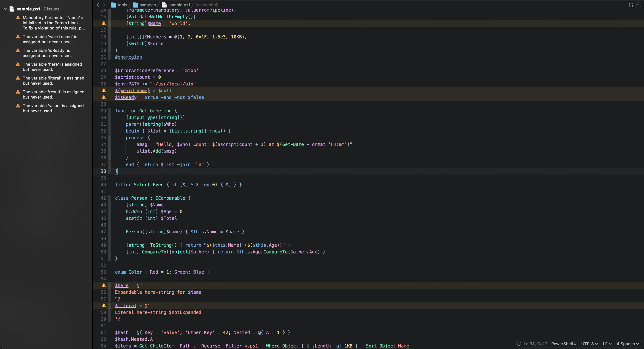Click 'function Get-Greeting' in the code
644x349 pixels.
point(143,111)
